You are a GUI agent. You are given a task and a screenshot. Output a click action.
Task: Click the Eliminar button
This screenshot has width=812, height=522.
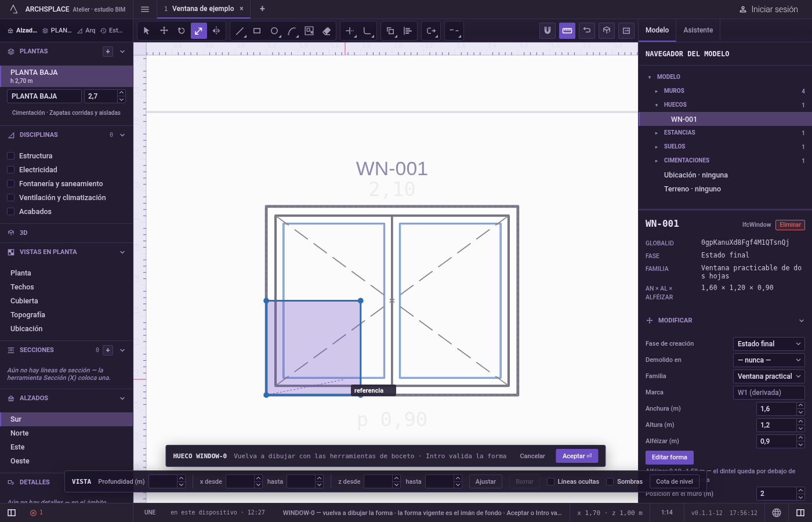tap(790, 225)
